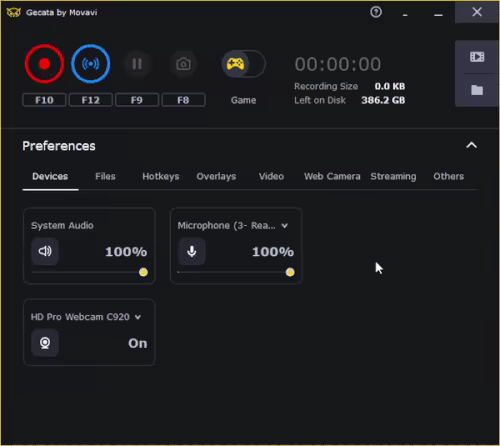Minimize the Gecata window
Screen dimensions: 500x446
[438, 15]
